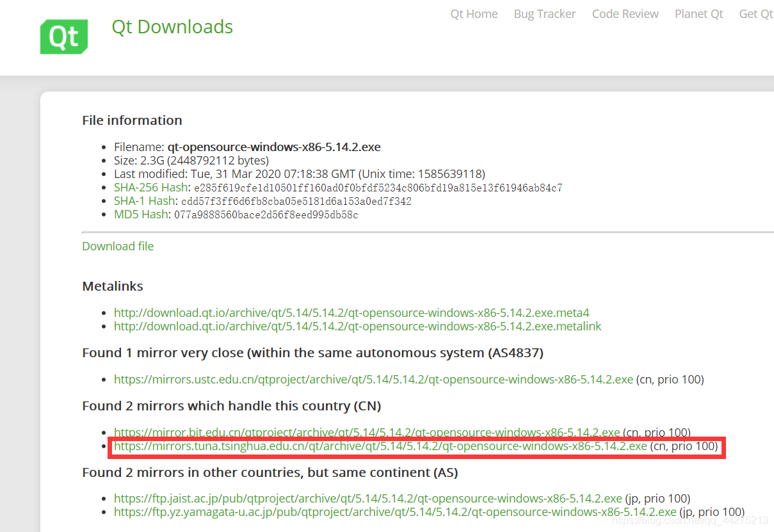Open Planet Qt in the top navigation
This screenshot has width=774, height=532.
click(x=699, y=14)
